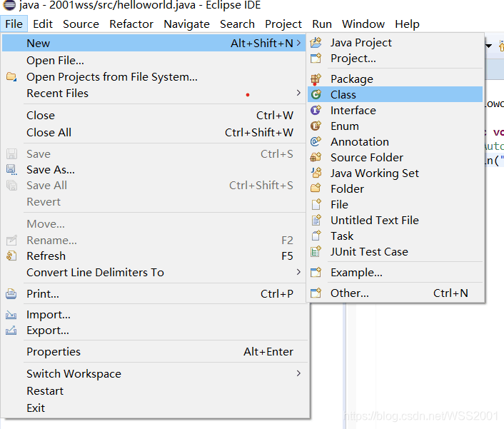This screenshot has width=504, height=429.
Task: Click the Ctrl+W shortcut label
Action: pyautogui.click(x=275, y=116)
